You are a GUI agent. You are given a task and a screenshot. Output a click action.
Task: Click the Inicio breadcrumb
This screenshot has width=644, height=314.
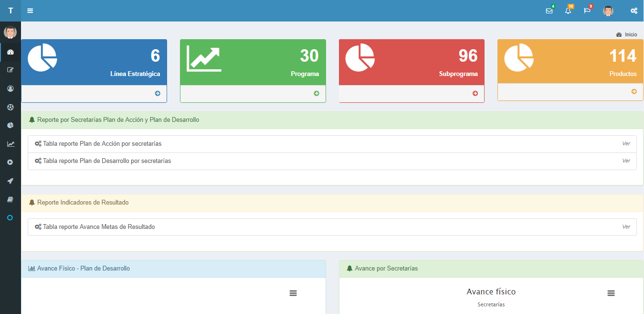630,35
